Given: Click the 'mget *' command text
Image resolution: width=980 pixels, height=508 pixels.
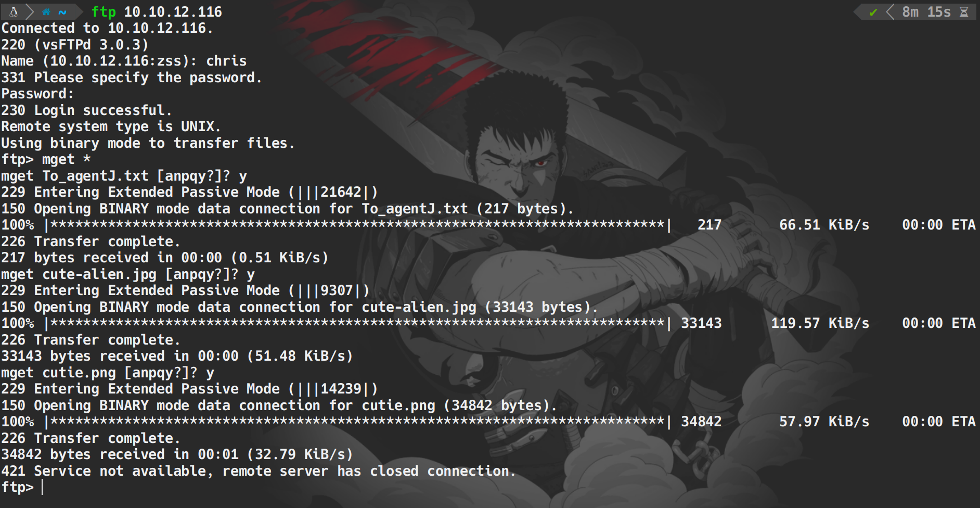Looking at the screenshot, I should [66, 159].
